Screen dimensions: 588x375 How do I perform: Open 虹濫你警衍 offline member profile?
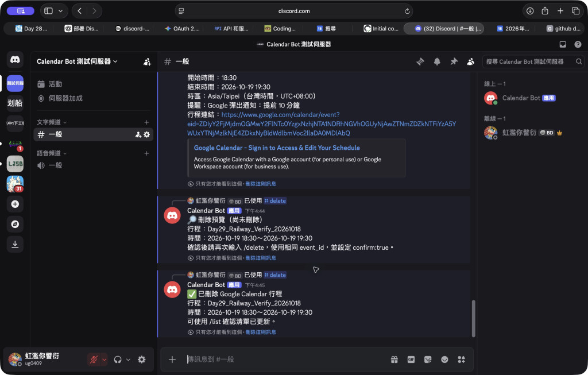532,133
